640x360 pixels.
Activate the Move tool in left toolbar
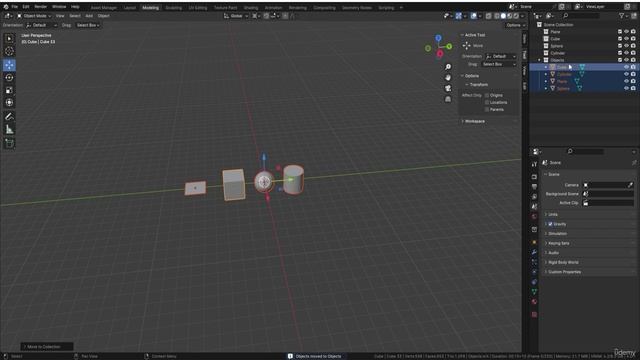(x=9, y=64)
